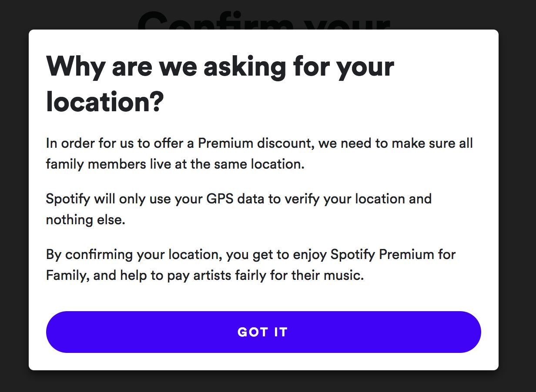Click the first paragraph about Premium discount
The width and height of the screenshot is (536, 392).
(259, 153)
